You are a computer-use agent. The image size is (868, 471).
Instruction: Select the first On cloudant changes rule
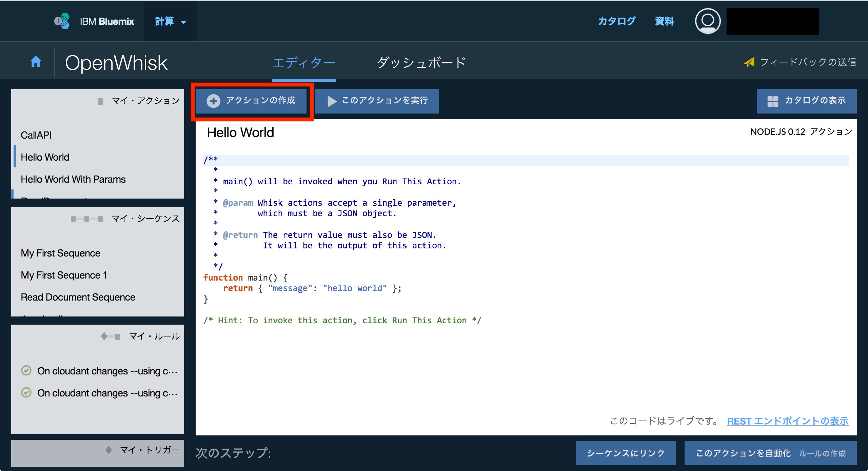[107, 371]
